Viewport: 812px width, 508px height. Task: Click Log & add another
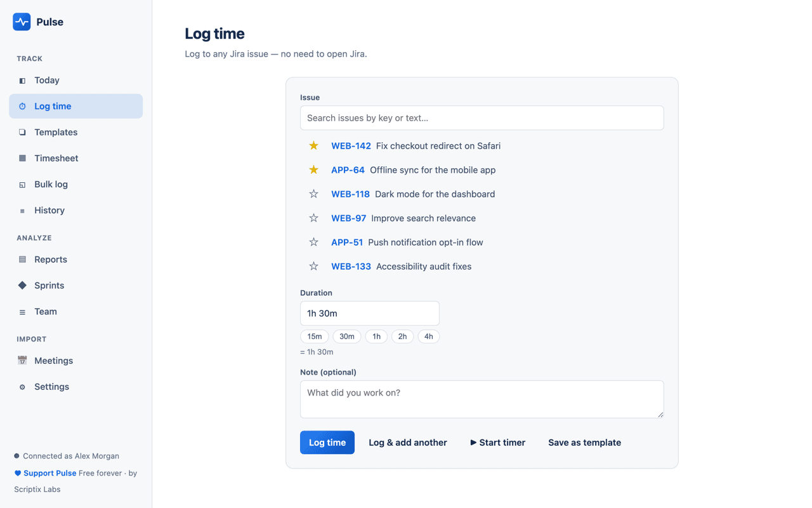click(408, 443)
